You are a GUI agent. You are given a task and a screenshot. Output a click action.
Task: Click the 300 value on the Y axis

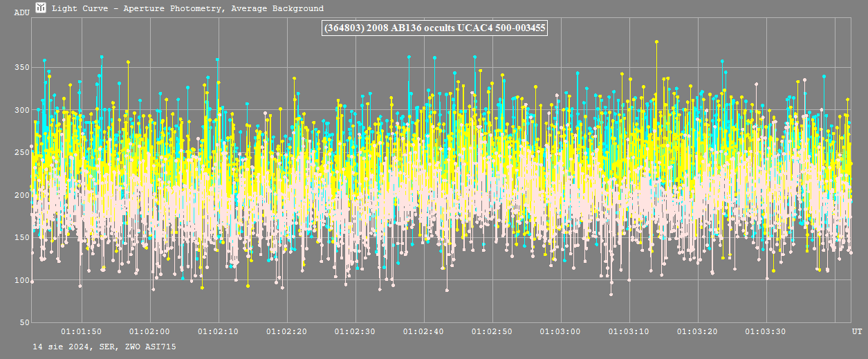21,110
